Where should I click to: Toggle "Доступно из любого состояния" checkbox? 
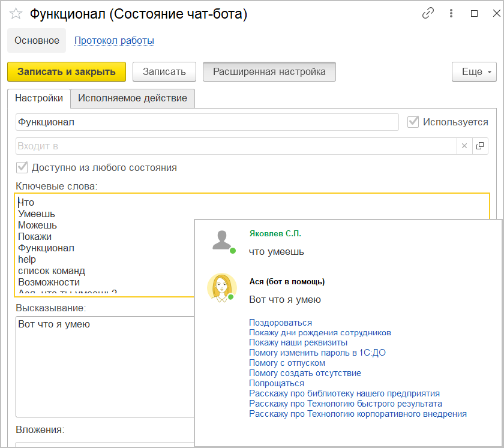point(23,167)
